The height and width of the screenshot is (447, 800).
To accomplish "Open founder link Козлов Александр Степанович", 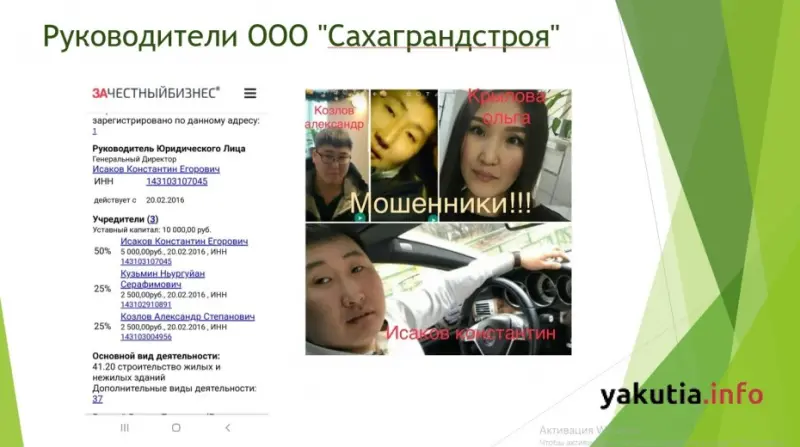I will (x=187, y=317).
